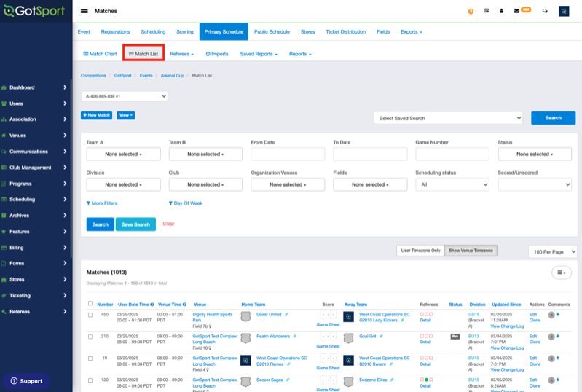Open the Division filter dropdown
This screenshot has height=392, width=582.
(123, 184)
